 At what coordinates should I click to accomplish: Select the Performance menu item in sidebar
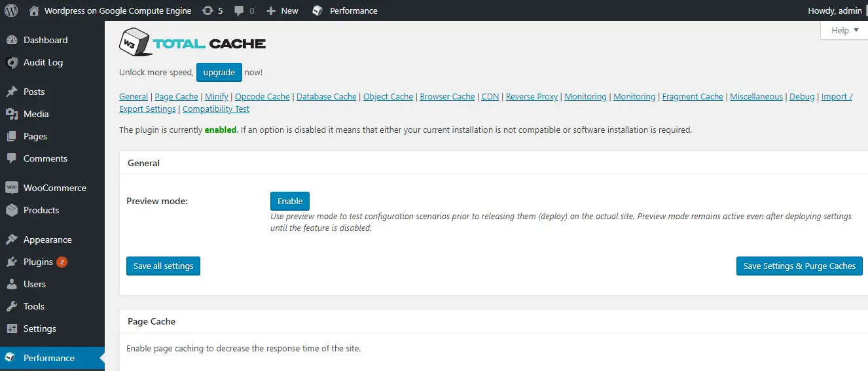coord(52,358)
